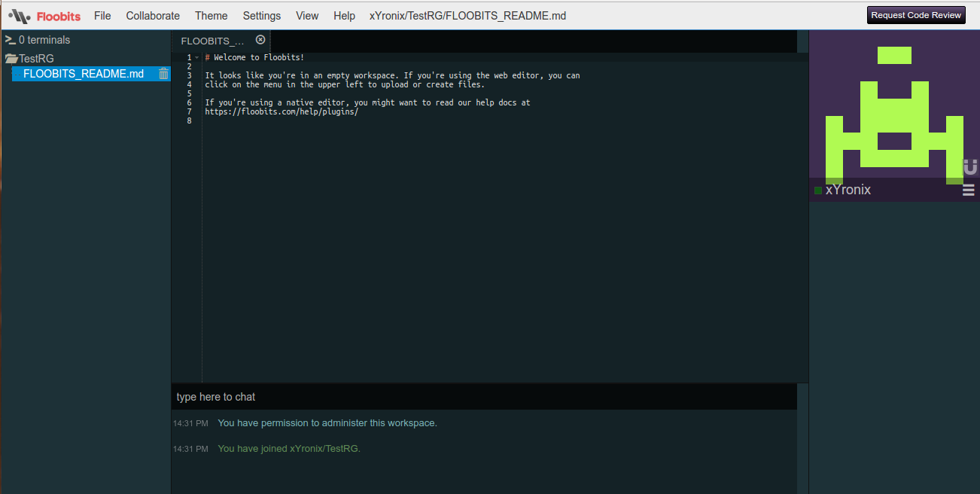This screenshot has width=980, height=494.
Task: Open the Theme menu
Action: pos(212,16)
